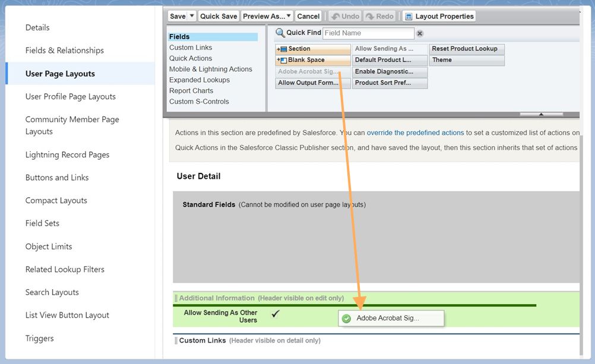The height and width of the screenshot is (364, 595).
Task: Open Buttons and Links in the sidebar
Action: (x=57, y=178)
